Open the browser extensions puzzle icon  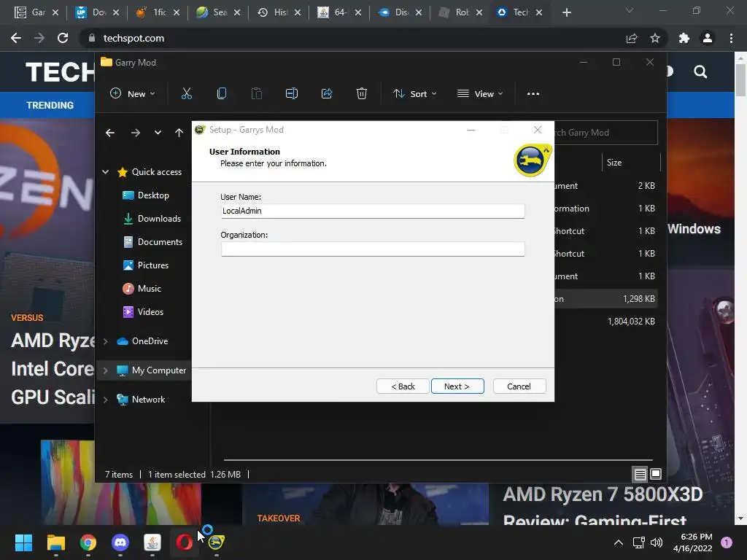(684, 38)
